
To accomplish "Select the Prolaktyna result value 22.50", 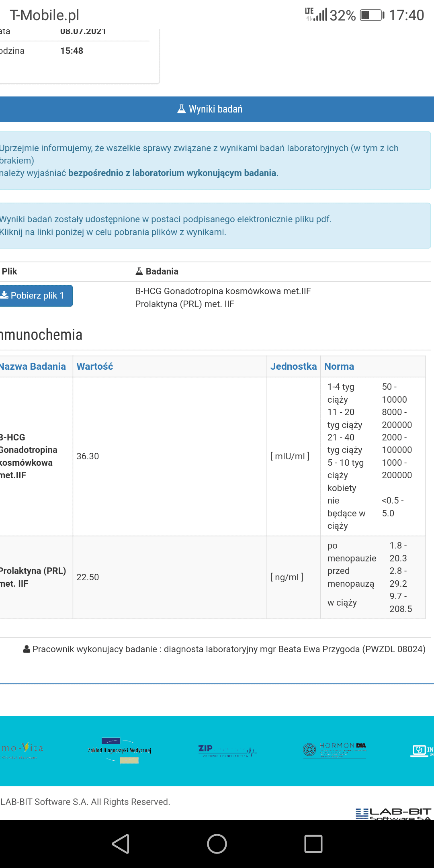I will click(x=88, y=577).
